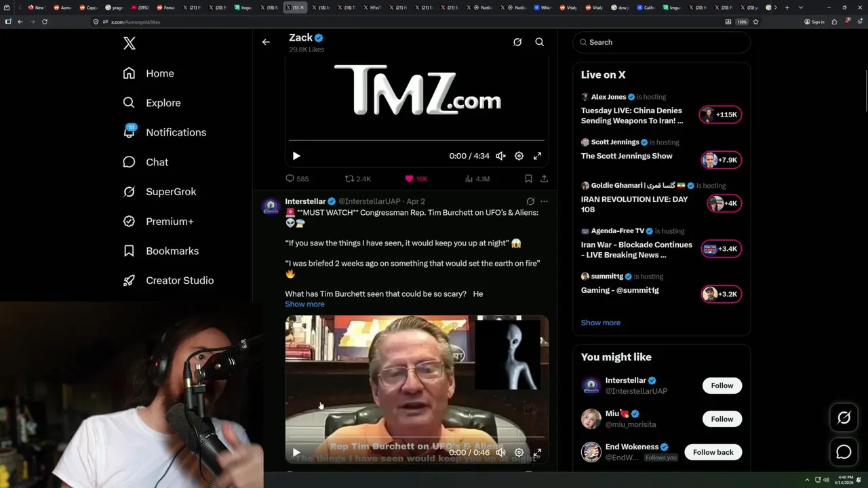Click 150% zoom indicator
This screenshot has width=868, height=488.
(x=742, y=22)
